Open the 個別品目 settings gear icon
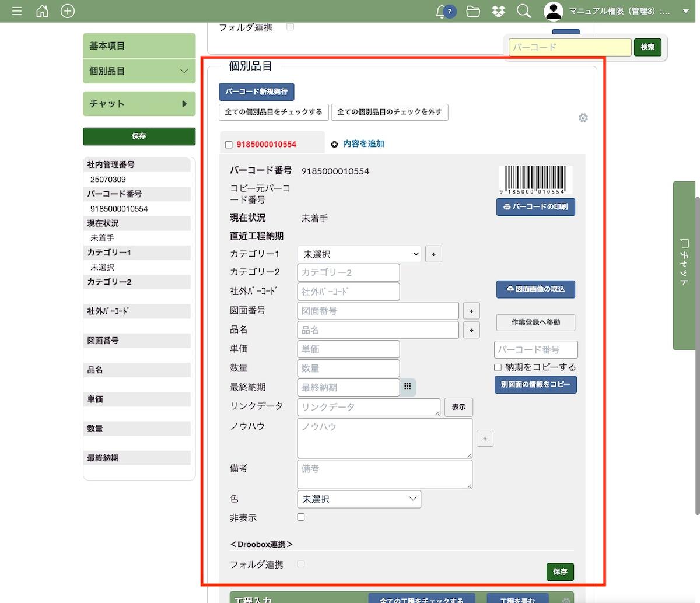The height and width of the screenshot is (603, 700). [x=583, y=118]
